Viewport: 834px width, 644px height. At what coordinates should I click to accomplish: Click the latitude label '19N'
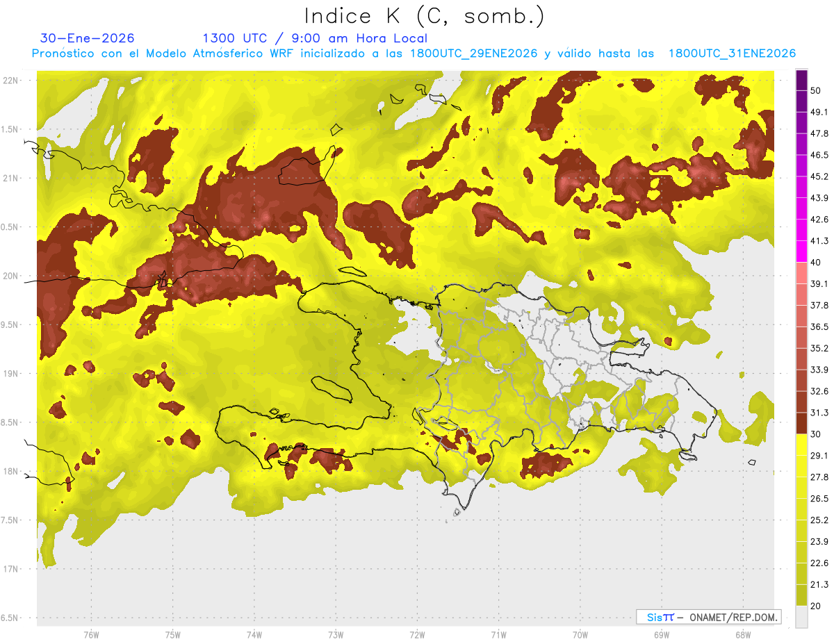pos(12,374)
